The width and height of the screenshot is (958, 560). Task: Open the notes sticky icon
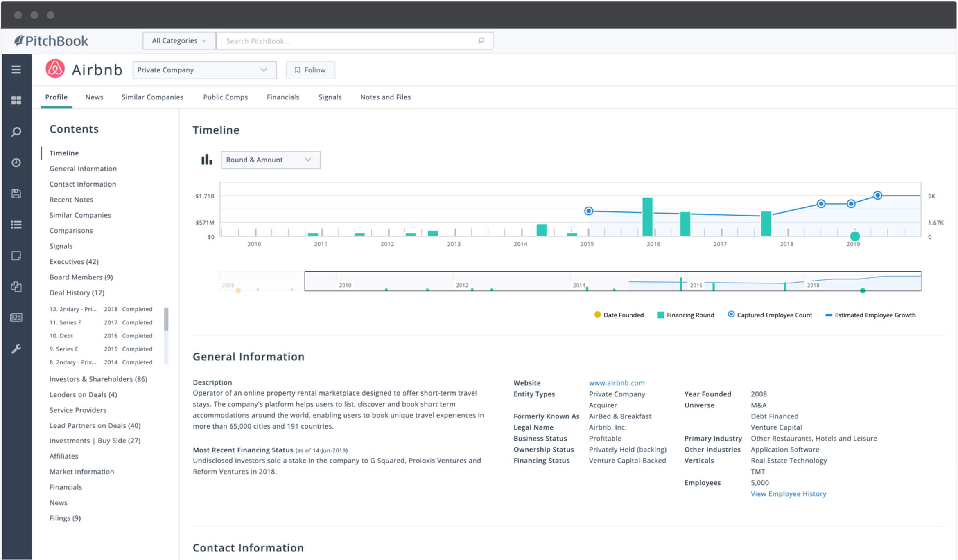[x=16, y=256]
